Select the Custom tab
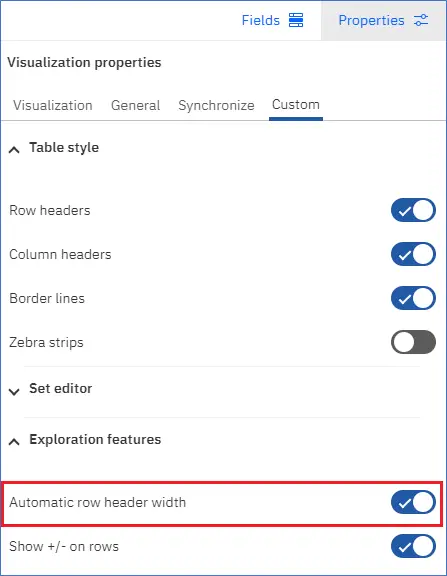 point(296,105)
